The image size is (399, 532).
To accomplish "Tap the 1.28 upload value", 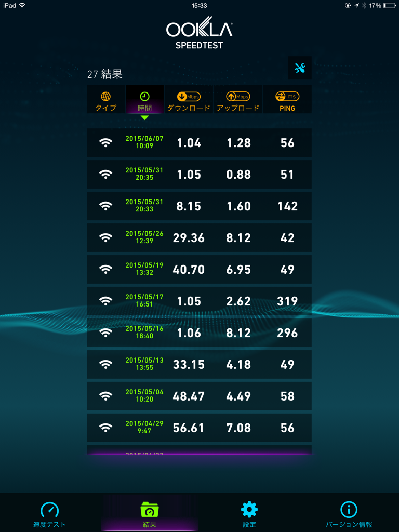I will point(238,143).
